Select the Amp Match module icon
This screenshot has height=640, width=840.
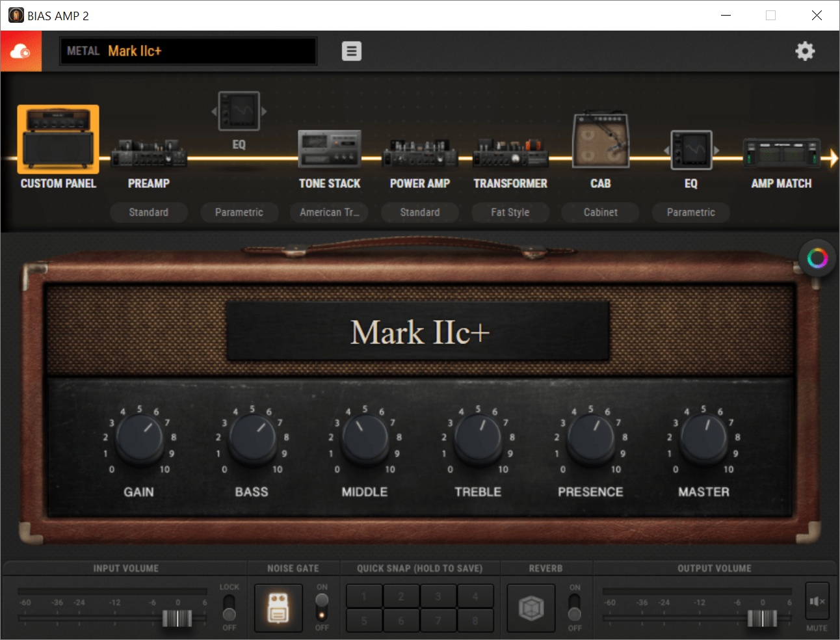(x=781, y=153)
